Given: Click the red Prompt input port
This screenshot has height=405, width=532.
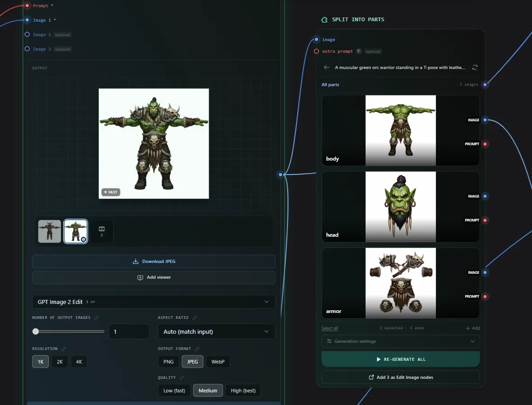Looking at the screenshot, I should pyautogui.click(x=27, y=5).
